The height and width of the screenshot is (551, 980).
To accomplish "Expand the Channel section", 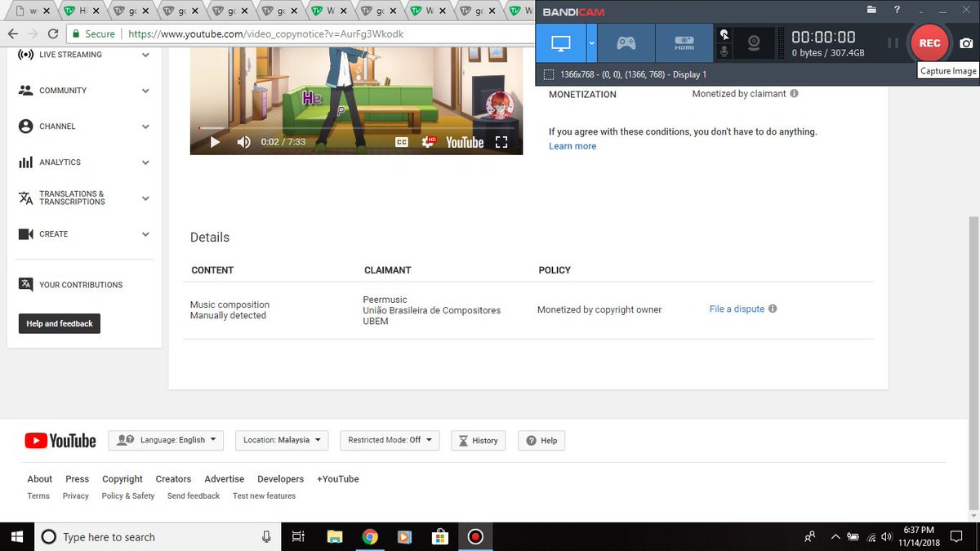I will pyautogui.click(x=145, y=127).
